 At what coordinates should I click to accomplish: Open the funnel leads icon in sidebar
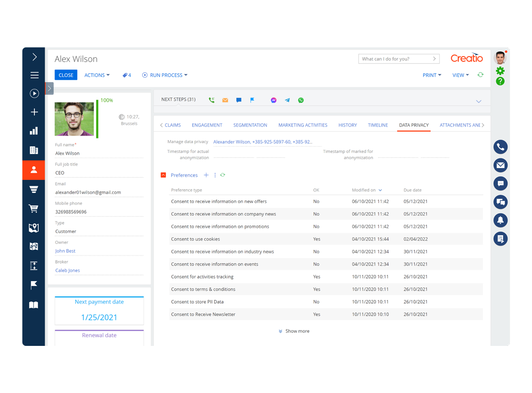[x=34, y=189]
